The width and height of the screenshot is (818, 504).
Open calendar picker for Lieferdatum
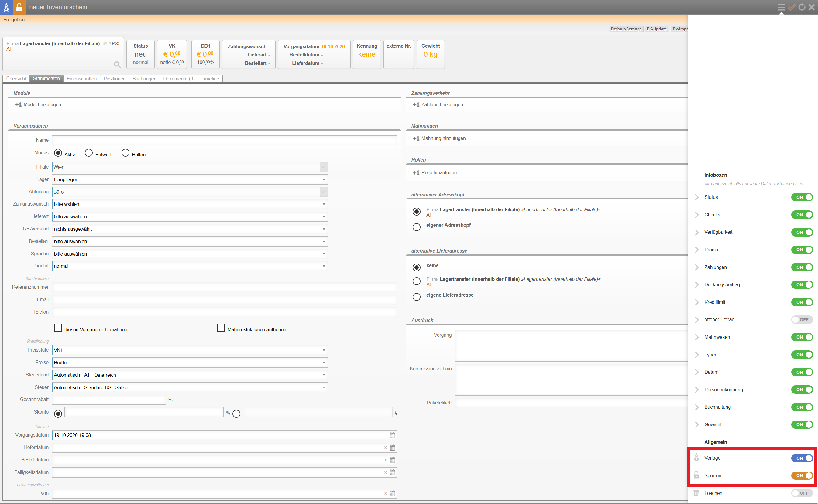(x=392, y=447)
